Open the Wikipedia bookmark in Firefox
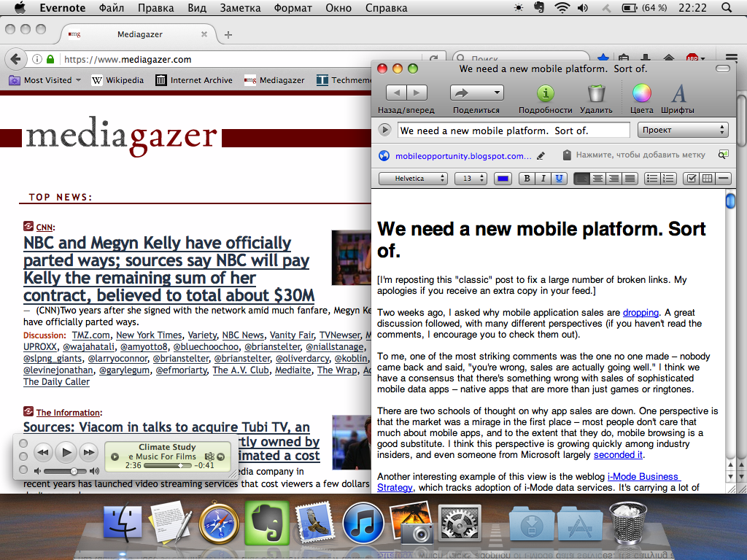The height and width of the screenshot is (560, 747). (117, 80)
